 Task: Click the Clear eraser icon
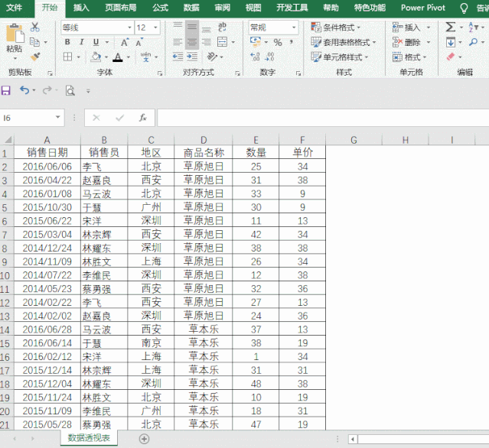point(451,57)
